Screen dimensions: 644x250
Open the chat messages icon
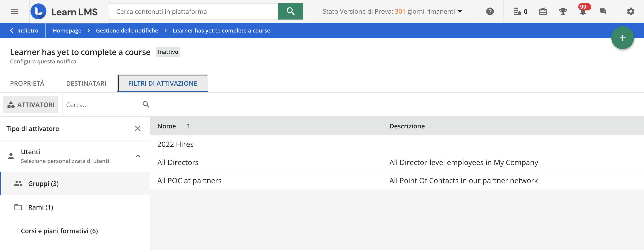(603, 12)
